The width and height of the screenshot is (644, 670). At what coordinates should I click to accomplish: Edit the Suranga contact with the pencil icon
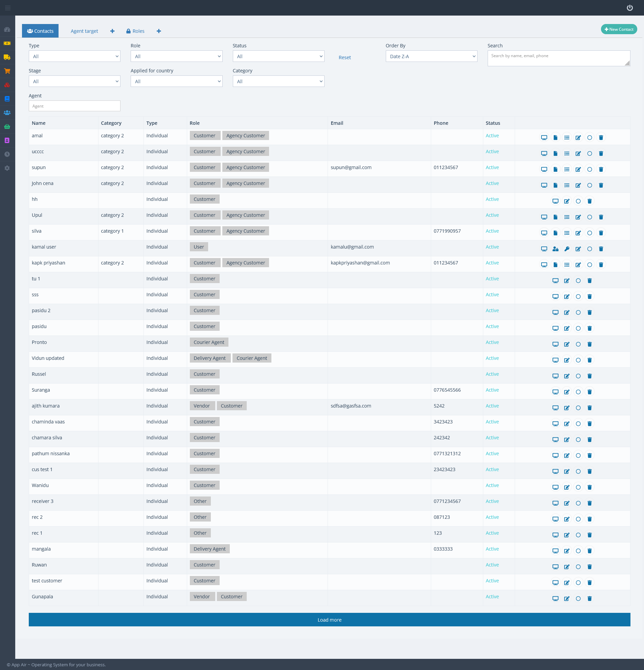click(x=567, y=392)
